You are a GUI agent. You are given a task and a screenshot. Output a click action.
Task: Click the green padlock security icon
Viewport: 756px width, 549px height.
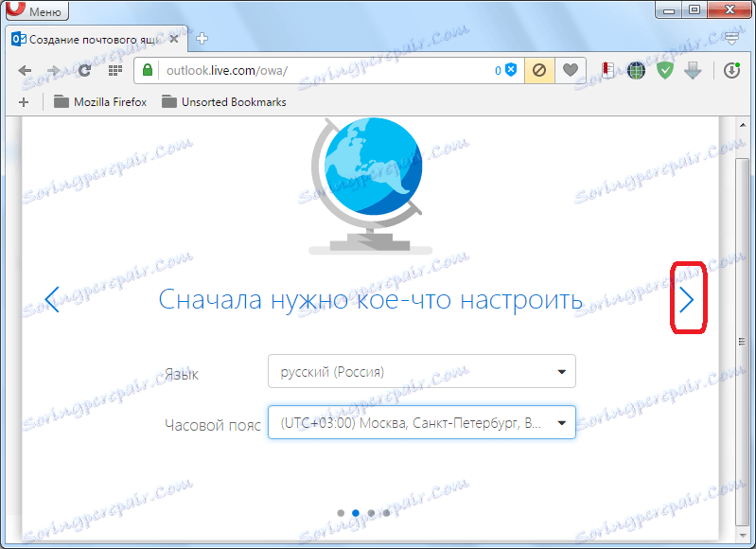click(148, 70)
